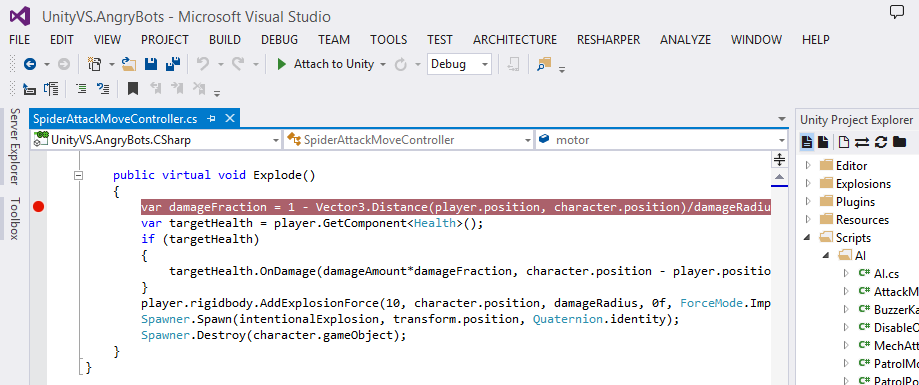
Task: Click the Refresh circular arrow icon
Action: 401,64
